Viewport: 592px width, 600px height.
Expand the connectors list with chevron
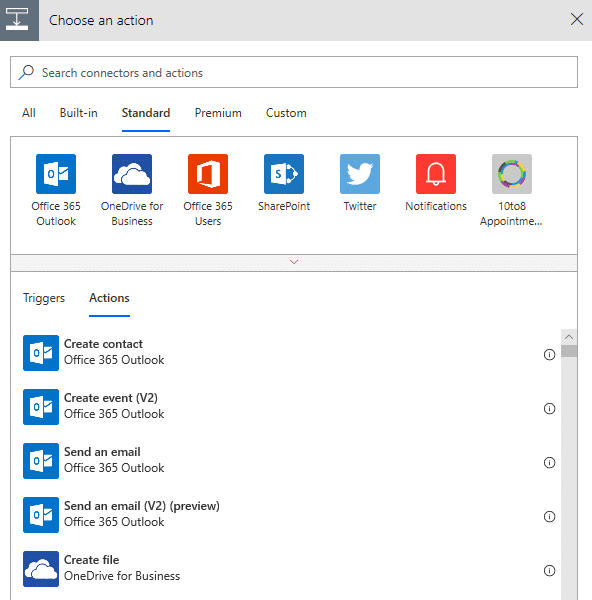(294, 262)
